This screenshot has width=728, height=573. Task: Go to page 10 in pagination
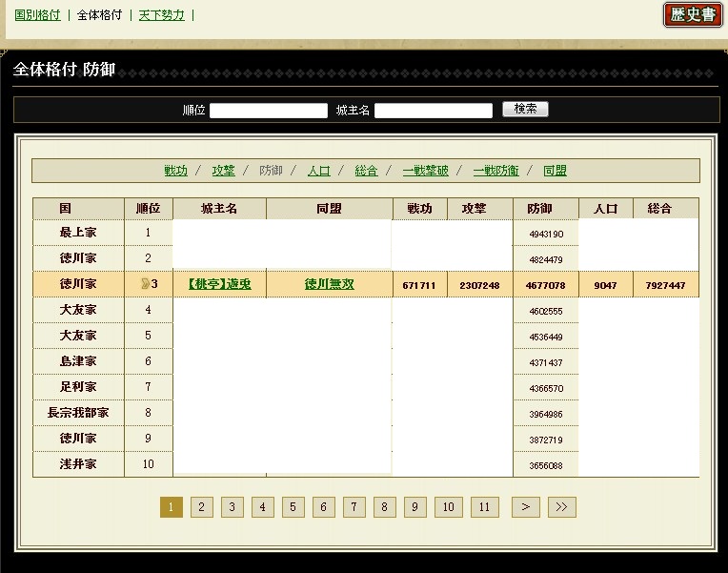(449, 507)
